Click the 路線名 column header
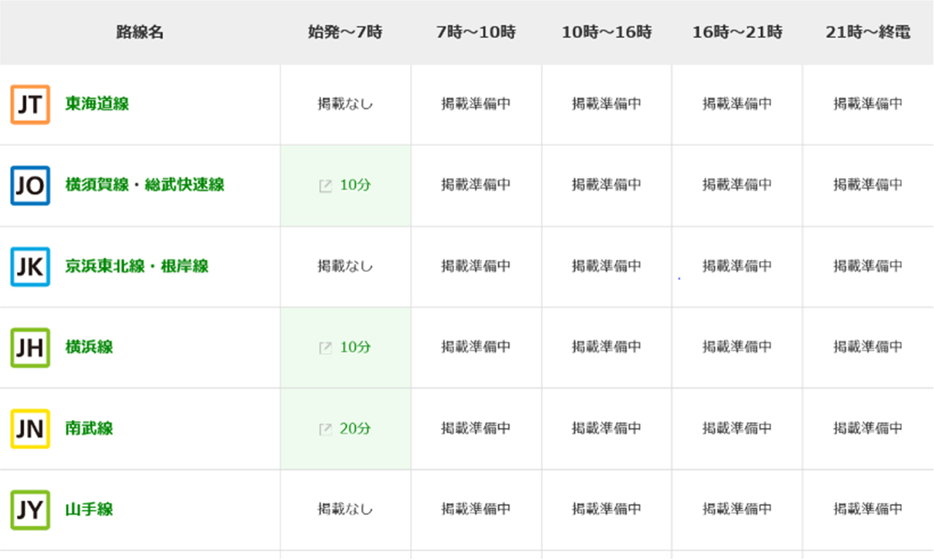 pos(139,32)
